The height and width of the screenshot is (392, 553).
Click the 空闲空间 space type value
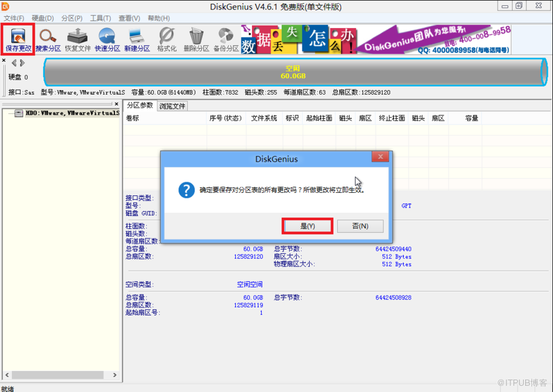coord(249,284)
